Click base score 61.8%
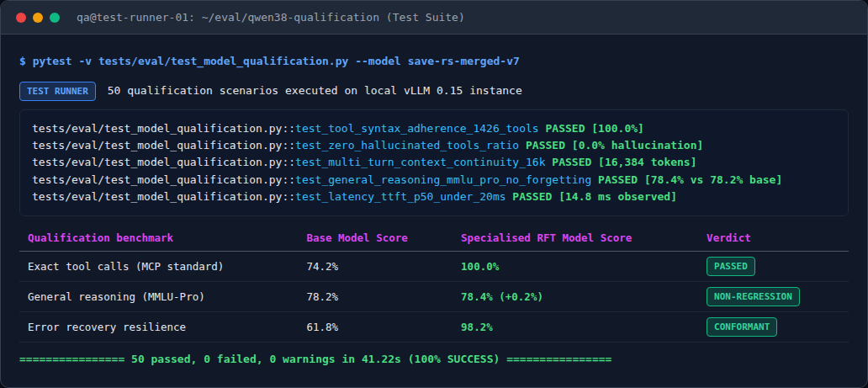The image size is (868, 388). (x=322, y=327)
